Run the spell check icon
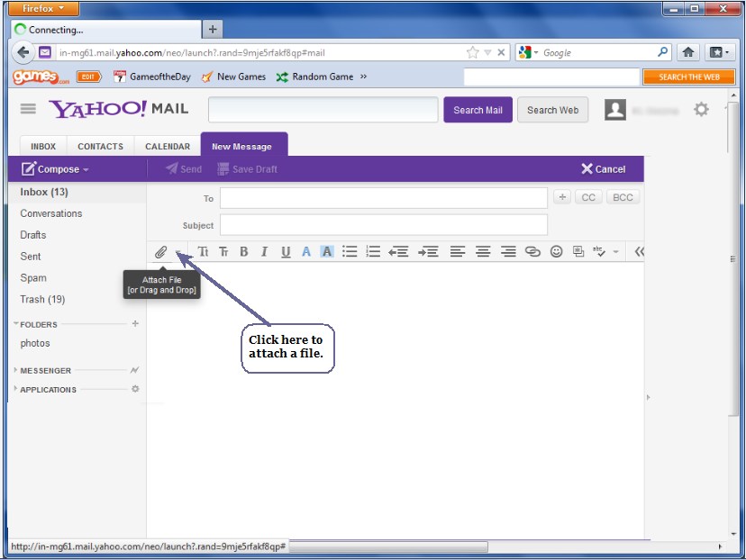The width and height of the screenshot is (746, 560). (x=600, y=251)
